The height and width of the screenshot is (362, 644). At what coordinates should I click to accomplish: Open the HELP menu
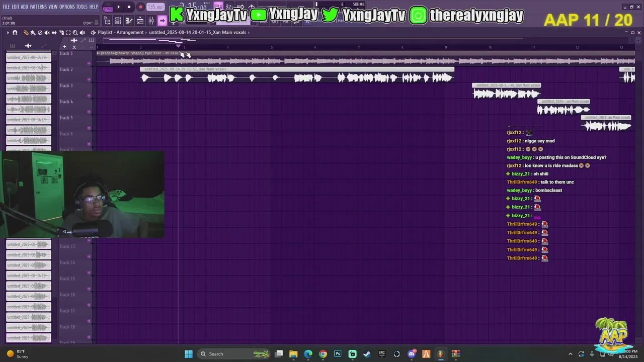pos(94,7)
